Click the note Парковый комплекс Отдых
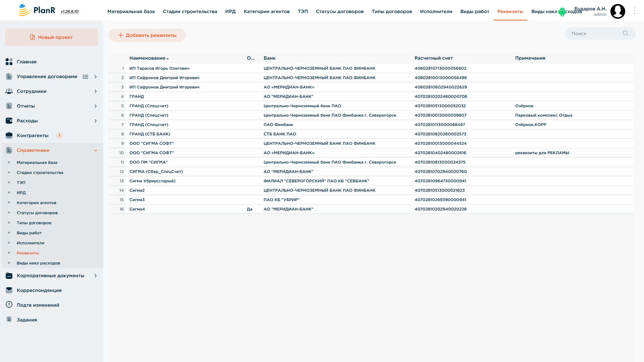644x362 pixels. (x=544, y=115)
